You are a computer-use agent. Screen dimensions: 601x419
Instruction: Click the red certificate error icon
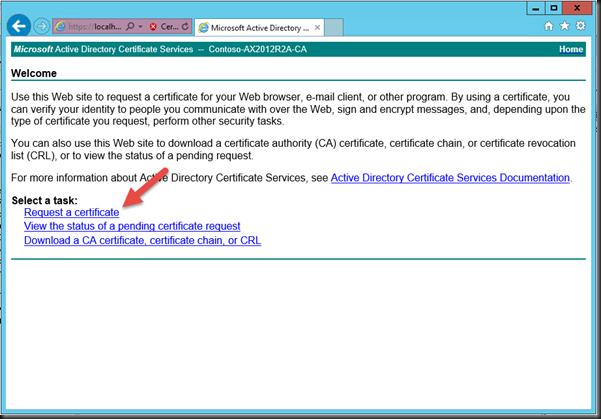click(x=153, y=26)
